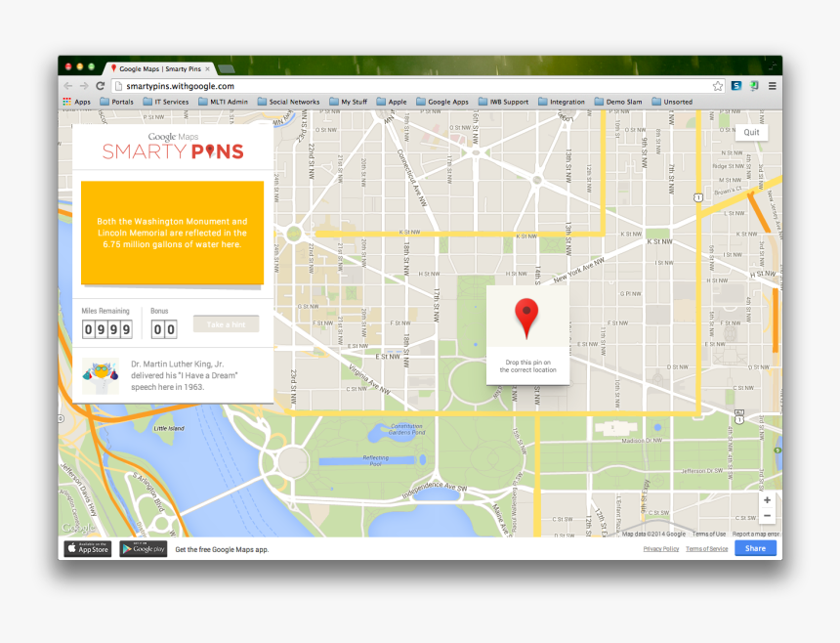Click the Take a hint button

[x=226, y=324]
